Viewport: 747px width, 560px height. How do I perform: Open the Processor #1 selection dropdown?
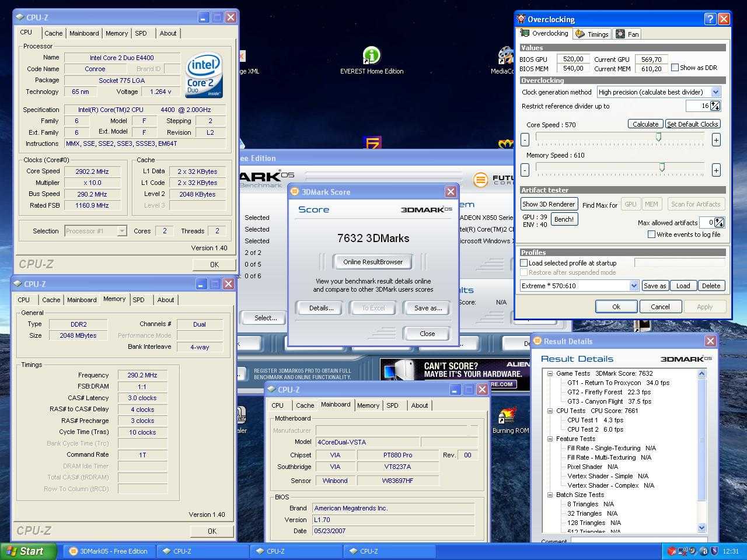(x=121, y=231)
